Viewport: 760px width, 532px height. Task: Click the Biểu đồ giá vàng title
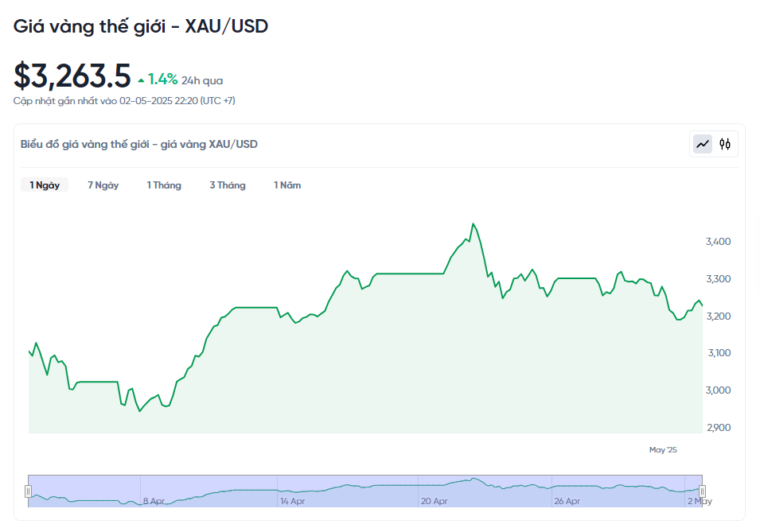139,144
